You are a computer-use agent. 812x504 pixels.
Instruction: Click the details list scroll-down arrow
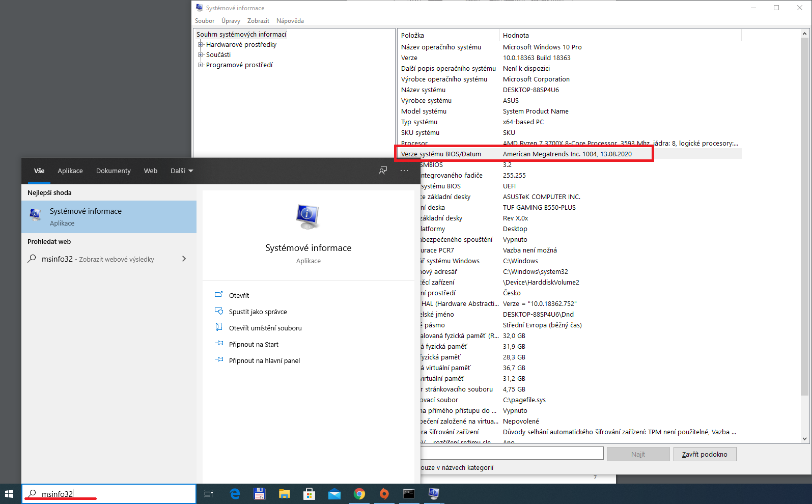(x=804, y=438)
